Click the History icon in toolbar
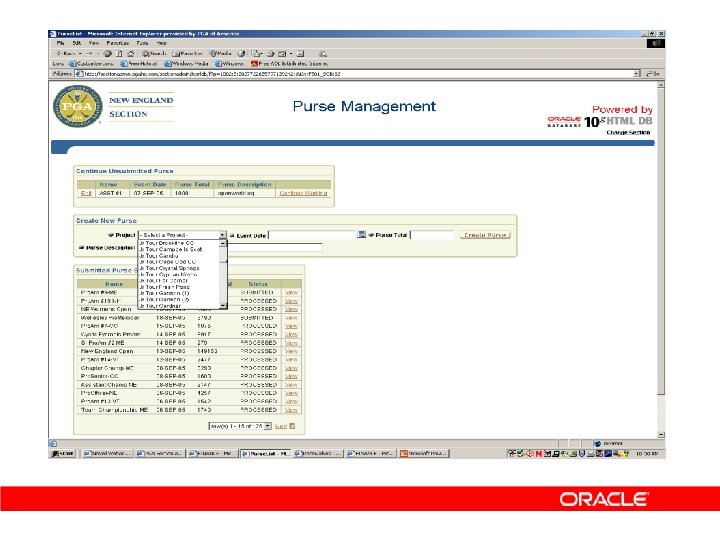The height and width of the screenshot is (540, 720). [242, 54]
